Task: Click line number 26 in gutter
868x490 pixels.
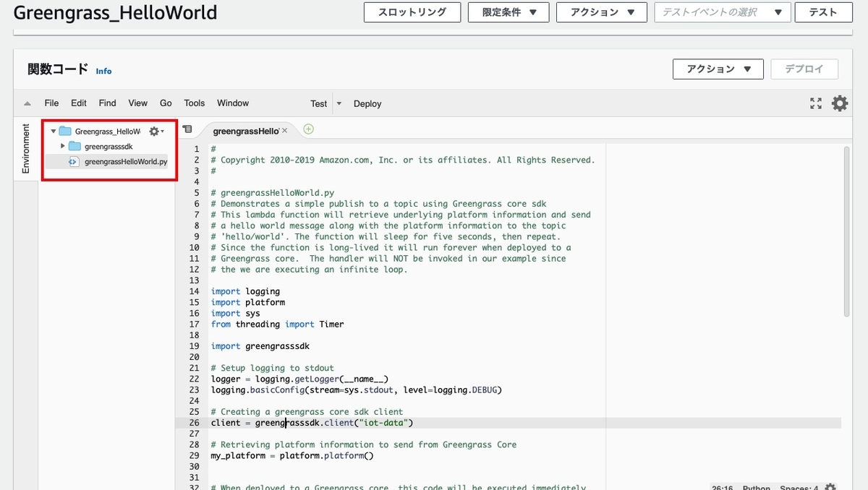Action: (194, 423)
